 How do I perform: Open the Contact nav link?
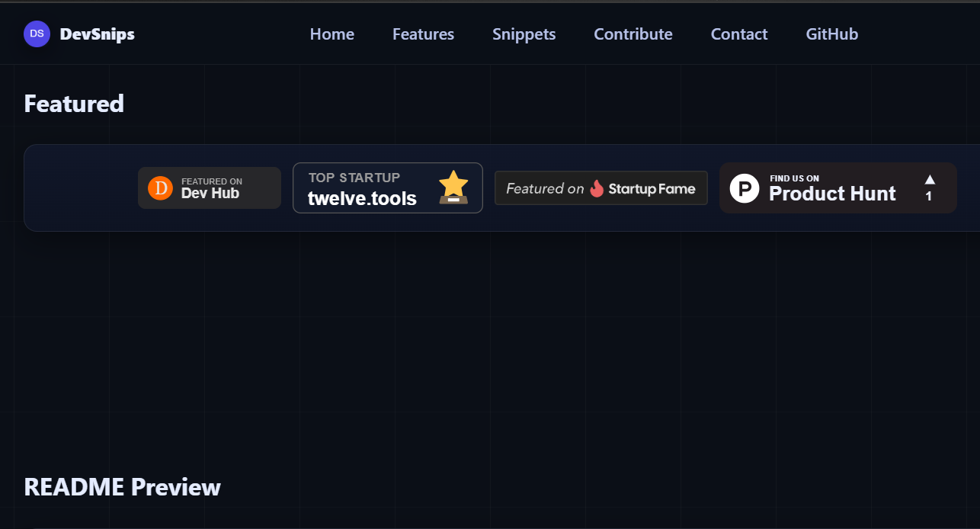tap(739, 34)
